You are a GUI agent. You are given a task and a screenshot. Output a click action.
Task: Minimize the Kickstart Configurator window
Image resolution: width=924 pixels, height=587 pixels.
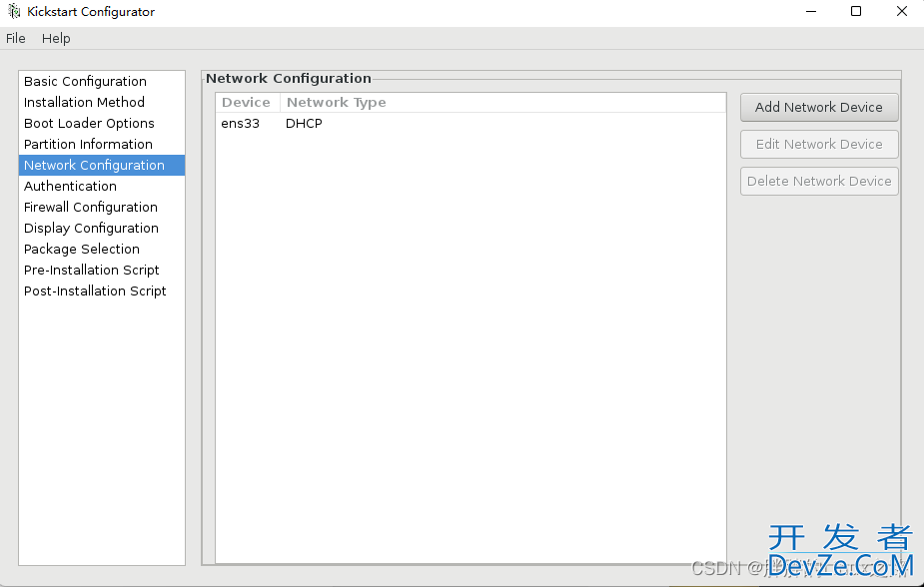tap(811, 11)
